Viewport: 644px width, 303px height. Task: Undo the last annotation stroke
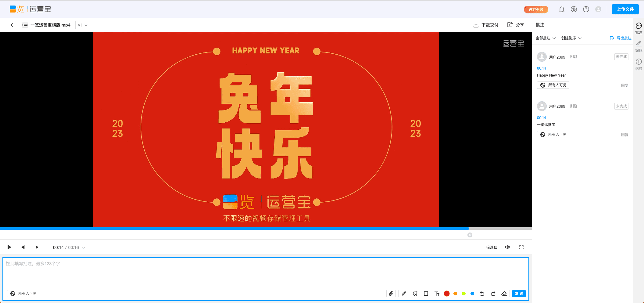click(482, 293)
